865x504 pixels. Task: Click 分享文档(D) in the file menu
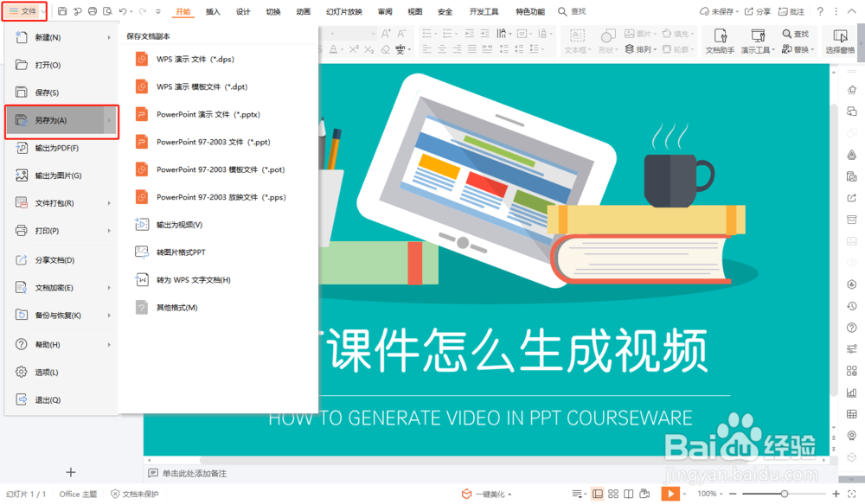pyautogui.click(x=61, y=259)
